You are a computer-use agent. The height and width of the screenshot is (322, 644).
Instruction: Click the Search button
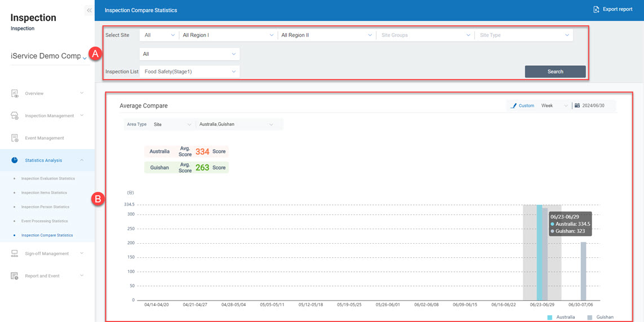coord(555,71)
